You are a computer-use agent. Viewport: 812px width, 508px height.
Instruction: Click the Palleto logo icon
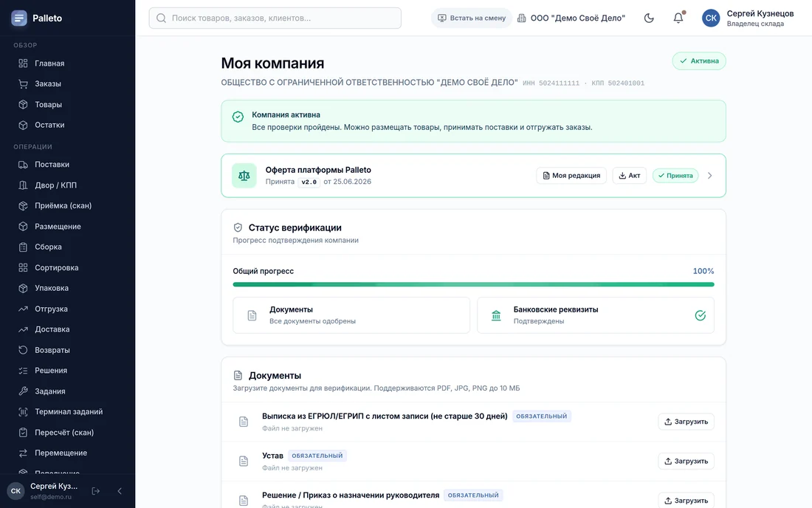[x=19, y=18]
